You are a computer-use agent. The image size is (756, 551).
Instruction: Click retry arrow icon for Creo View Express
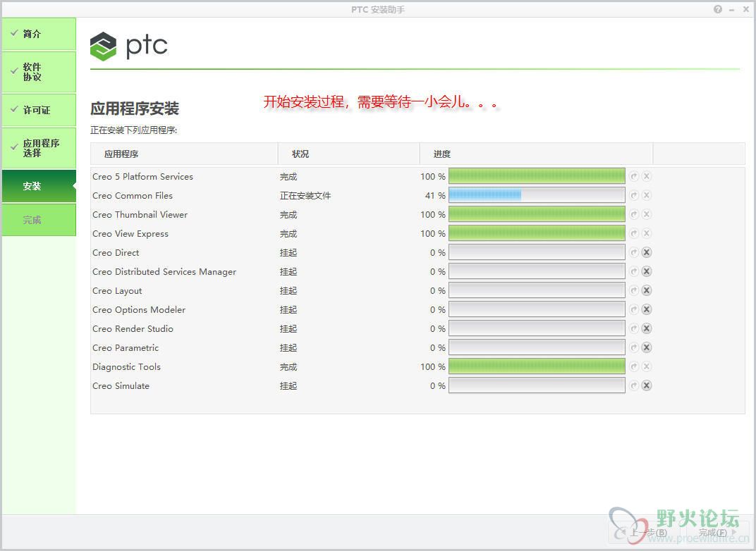tap(634, 234)
